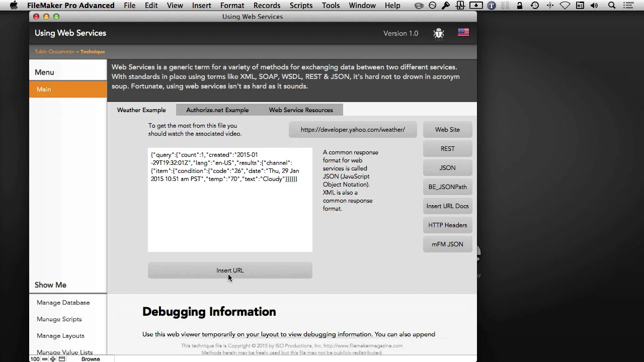Viewport: 644px width, 362px height.
Task: Click the Version 1.0 text
Action: pyautogui.click(x=400, y=33)
